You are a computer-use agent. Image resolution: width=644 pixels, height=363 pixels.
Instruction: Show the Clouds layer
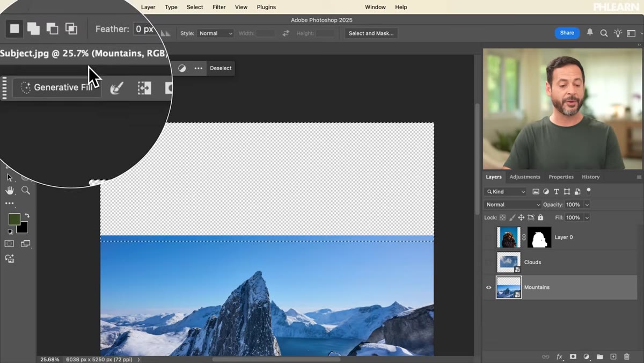[488, 262]
